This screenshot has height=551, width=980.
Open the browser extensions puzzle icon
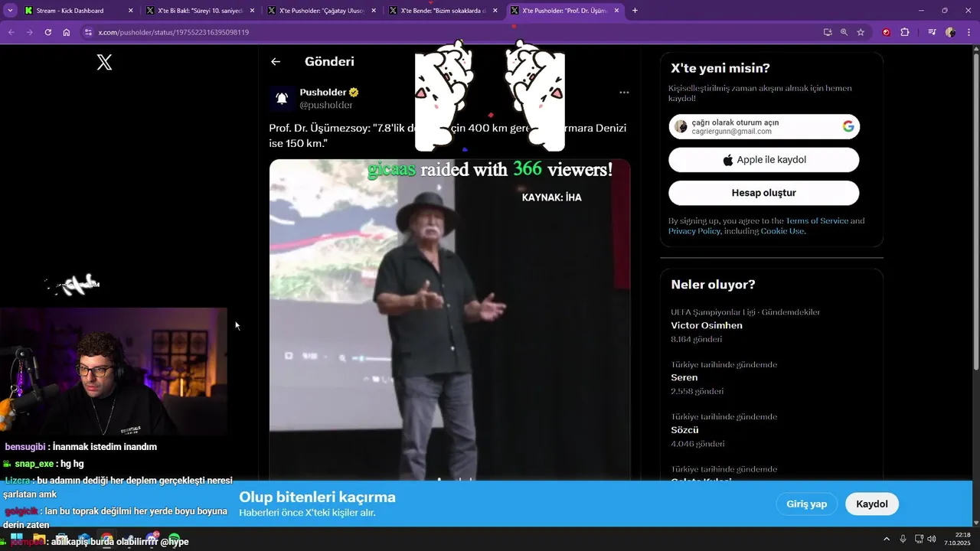coord(905,32)
